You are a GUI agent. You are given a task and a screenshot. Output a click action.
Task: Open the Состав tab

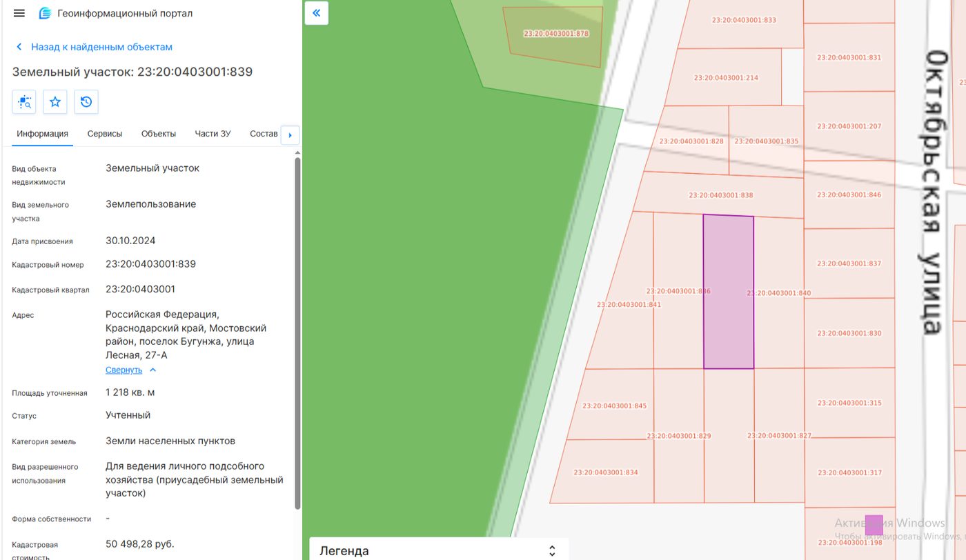pos(264,134)
